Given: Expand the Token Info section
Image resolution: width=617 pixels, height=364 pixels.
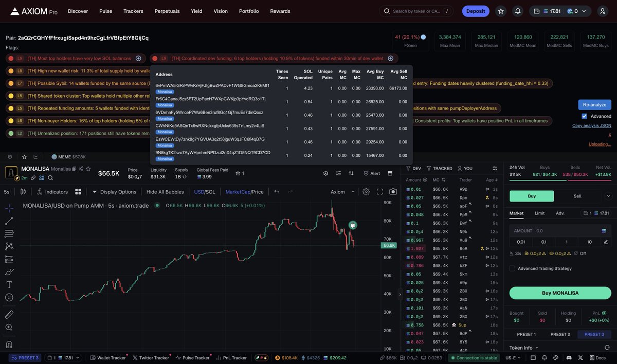Looking at the screenshot, I should pyautogui.click(x=524, y=348).
